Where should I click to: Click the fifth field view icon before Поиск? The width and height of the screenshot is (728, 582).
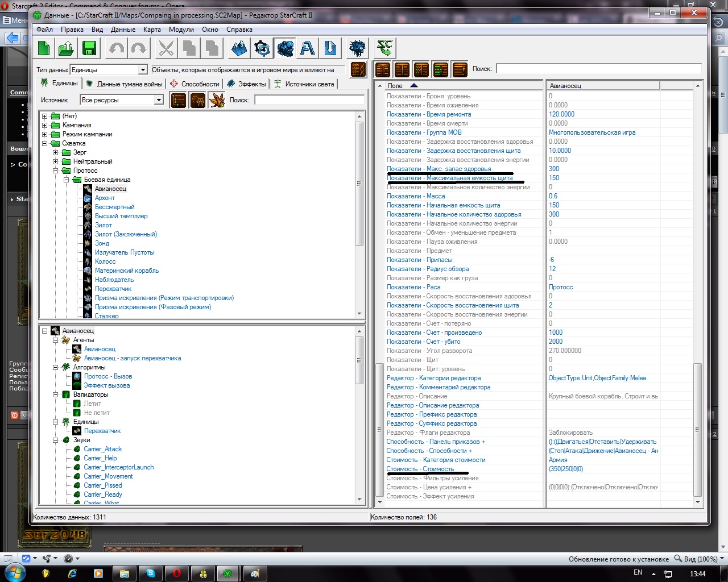pos(460,69)
